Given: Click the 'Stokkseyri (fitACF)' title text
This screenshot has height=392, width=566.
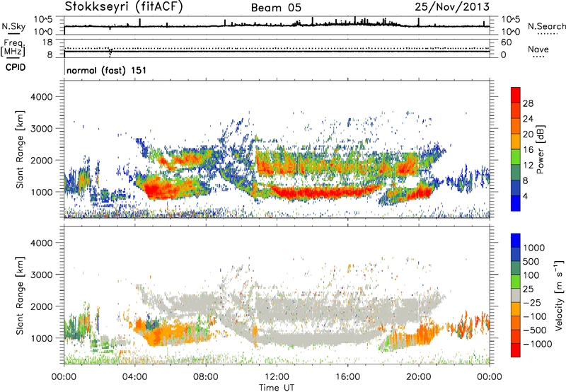Looking at the screenshot, I should pyautogui.click(x=124, y=7).
